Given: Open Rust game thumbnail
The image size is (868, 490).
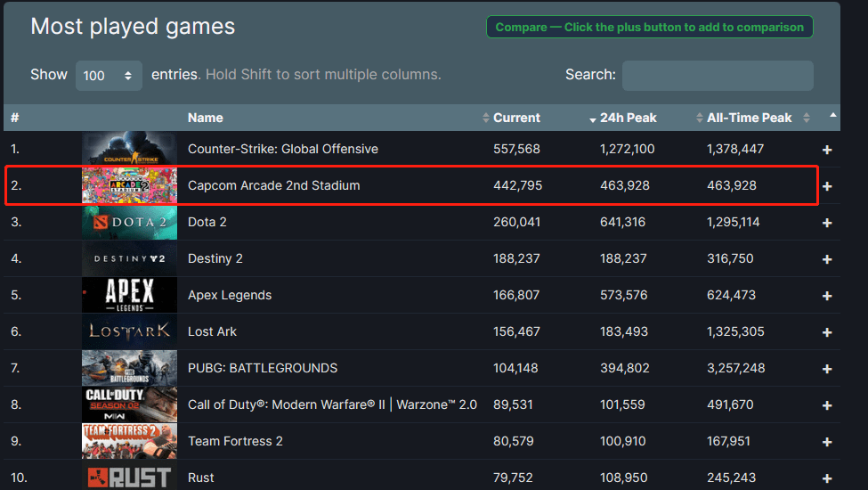Looking at the screenshot, I should 130,476.
